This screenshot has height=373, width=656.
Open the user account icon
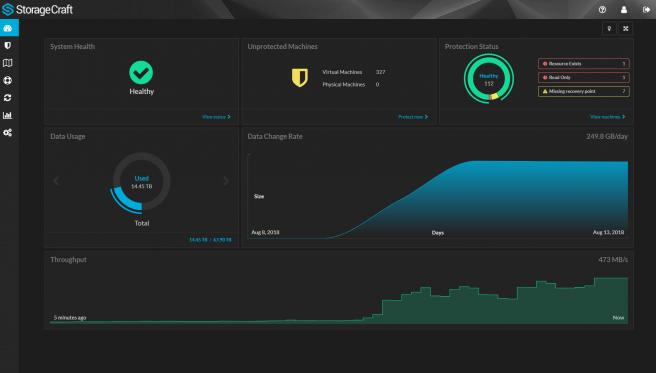(624, 10)
